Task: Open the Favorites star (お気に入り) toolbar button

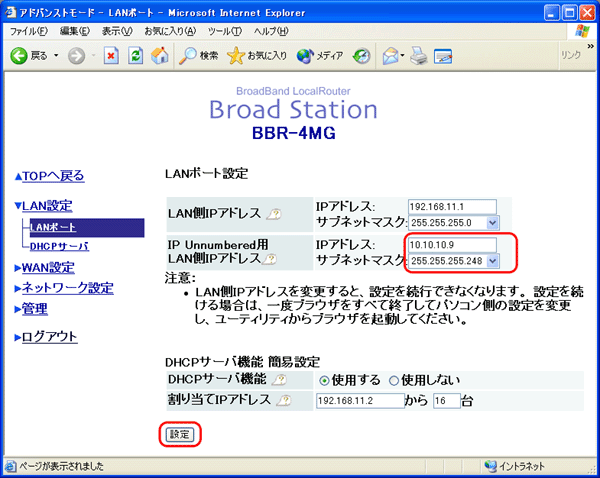Action: coord(256,56)
